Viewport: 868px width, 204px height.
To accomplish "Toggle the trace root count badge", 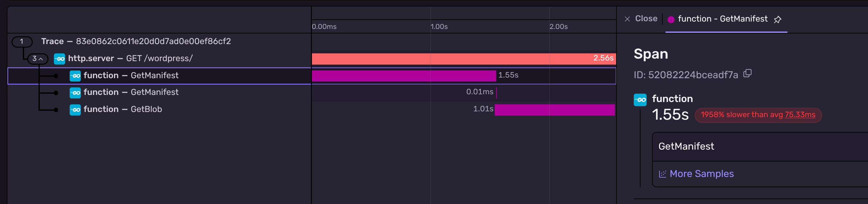I will 22,42.
